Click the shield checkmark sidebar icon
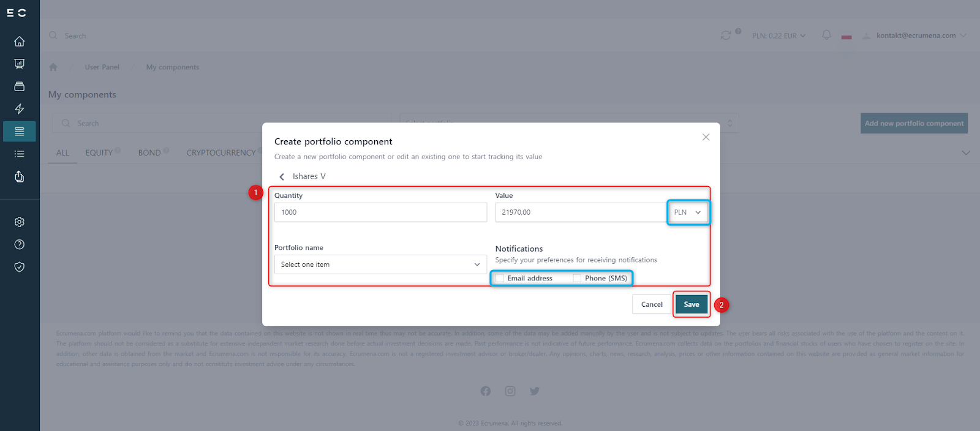The image size is (980, 431). pos(20,267)
